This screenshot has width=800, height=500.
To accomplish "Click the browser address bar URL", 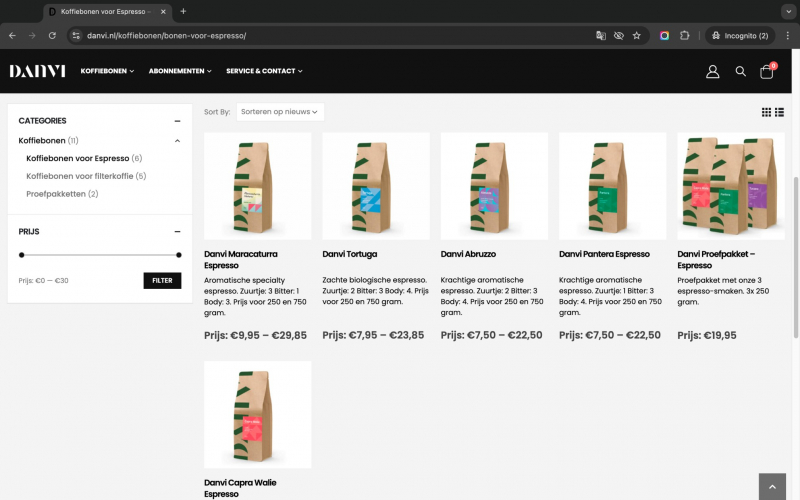I will tap(166, 36).
